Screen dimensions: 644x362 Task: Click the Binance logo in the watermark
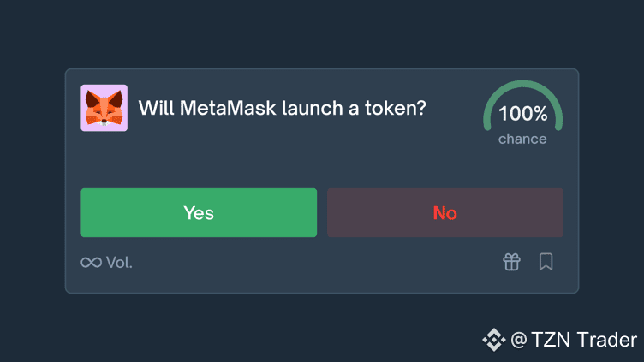494,340
